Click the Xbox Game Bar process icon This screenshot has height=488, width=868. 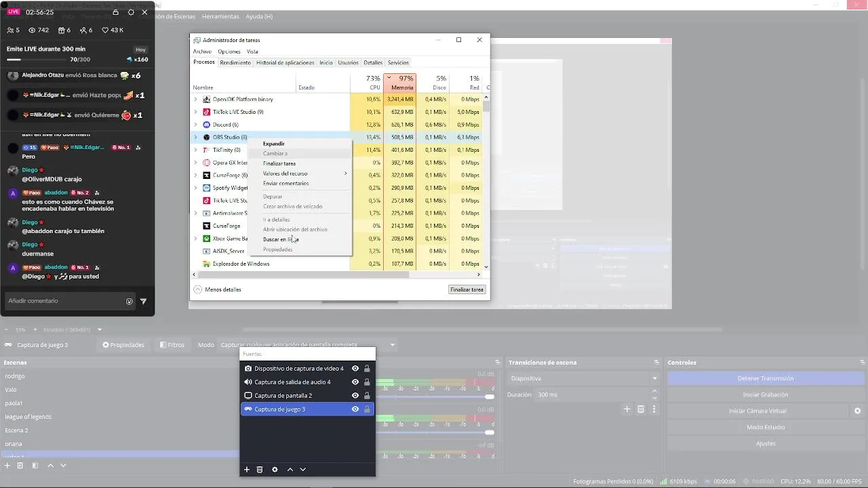pyautogui.click(x=207, y=239)
